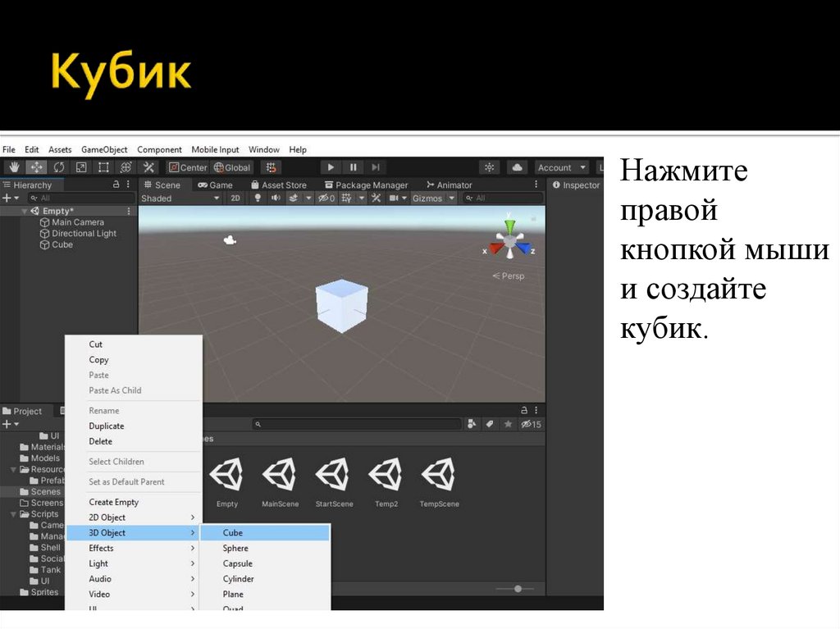Switch to the Animator tab
This screenshot has width=840, height=629.
point(449,185)
